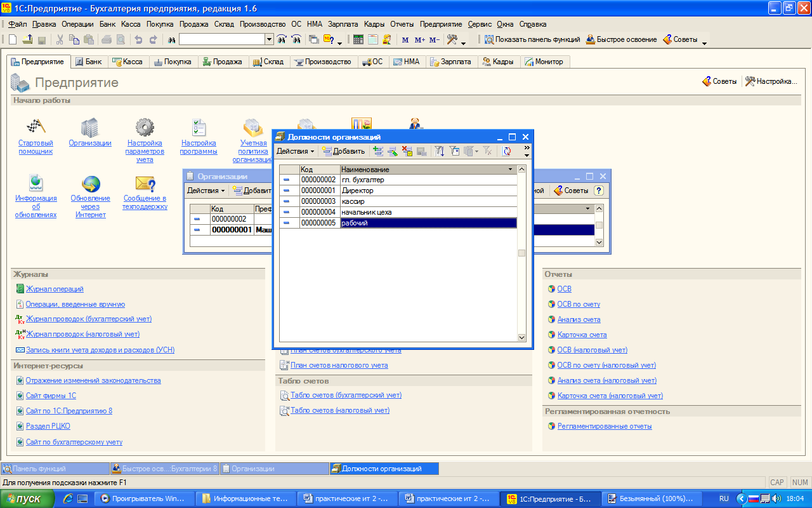Click the binoculars Find icon
Viewport: 812px width, 508px height.
pos(171,39)
